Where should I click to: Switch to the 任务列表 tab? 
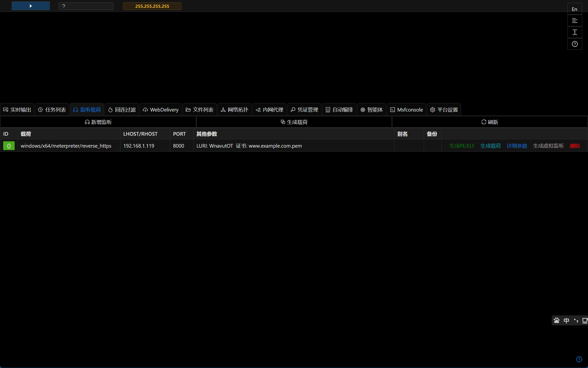coord(52,110)
